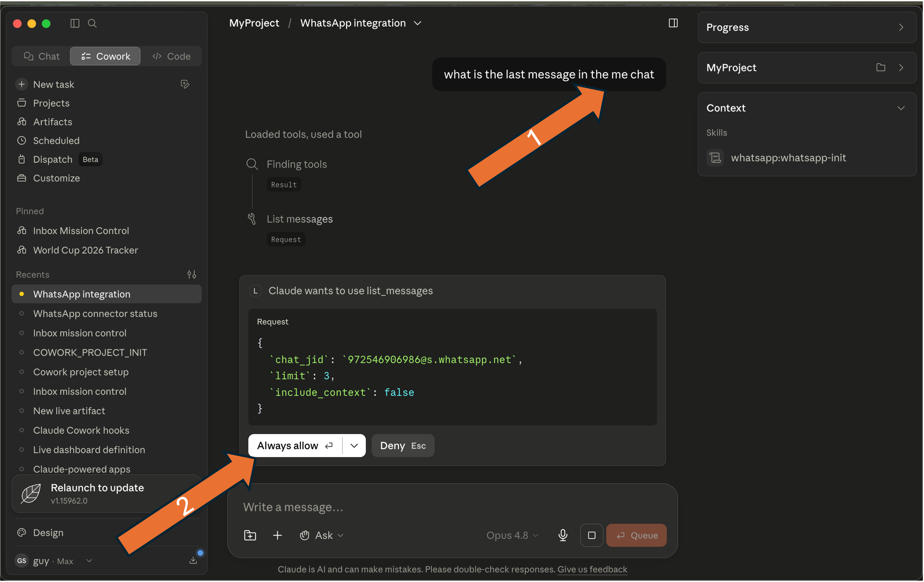Open the Recents filter settings icon
The width and height of the screenshot is (924, 582).
pyautogui.click(x=191, y=274)
